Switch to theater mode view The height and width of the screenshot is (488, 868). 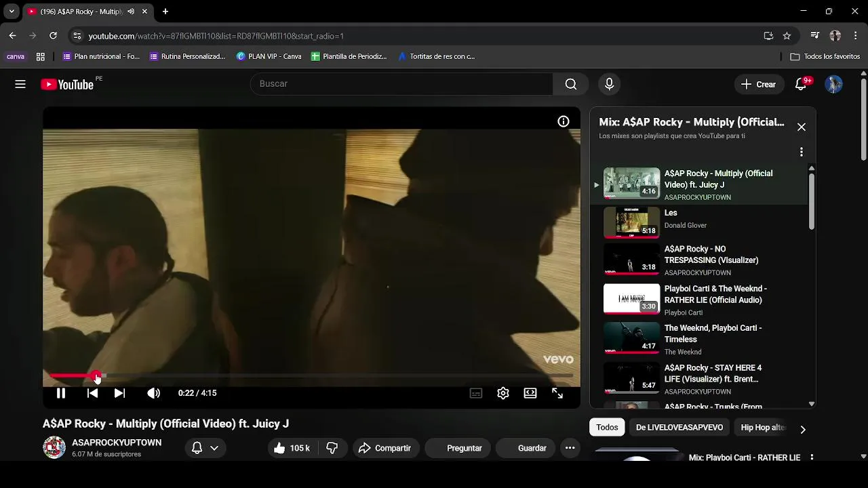tap(530, 393)
